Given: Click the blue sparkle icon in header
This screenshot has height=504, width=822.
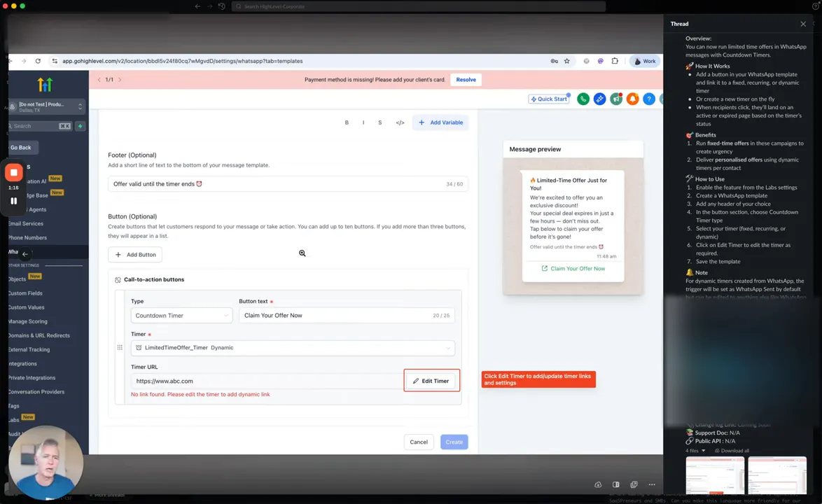Looking at the screenshot, I should click(600, 99).
